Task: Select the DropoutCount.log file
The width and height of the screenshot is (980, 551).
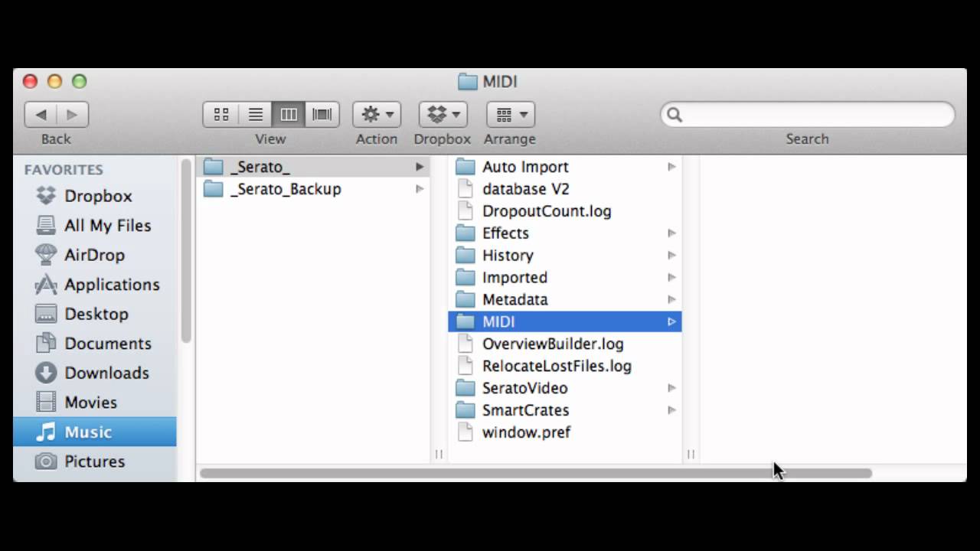Action: click(564, 211)
